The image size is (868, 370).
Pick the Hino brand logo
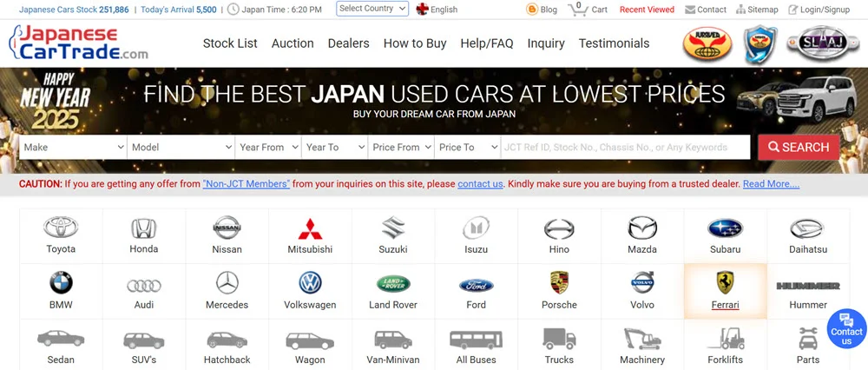click(x=559, y=228)
